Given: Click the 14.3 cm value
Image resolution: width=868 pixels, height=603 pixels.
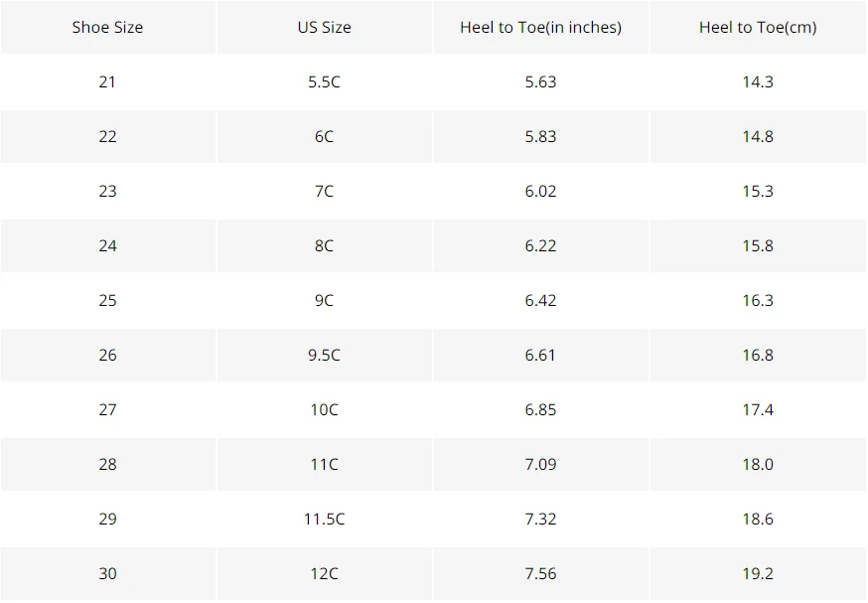Looking at the screenshot, I should click(x=758, y=81).
